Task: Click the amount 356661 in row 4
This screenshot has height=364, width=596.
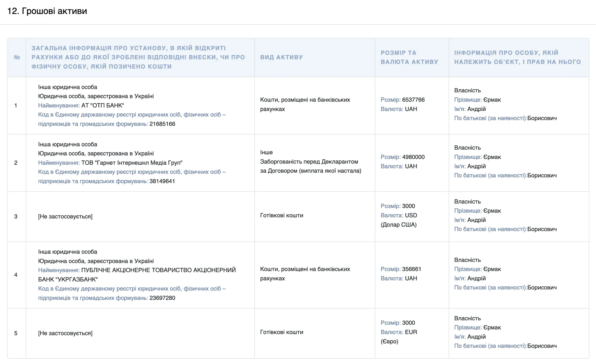Action: 411,269
